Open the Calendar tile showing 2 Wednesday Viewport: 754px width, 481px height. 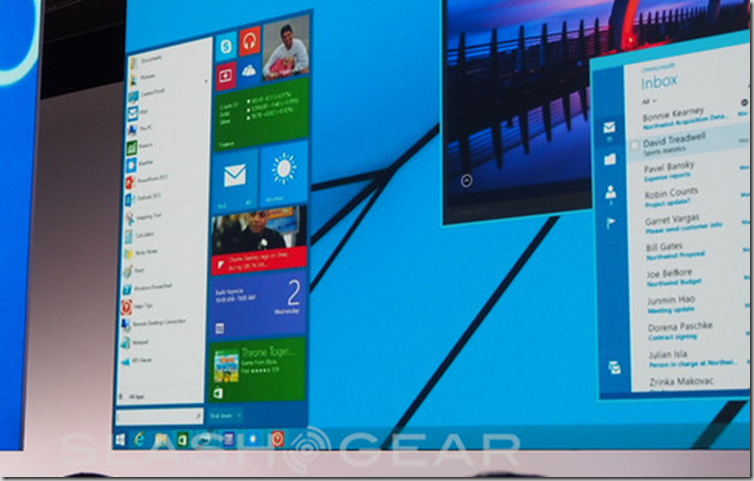tap(258, 303)
